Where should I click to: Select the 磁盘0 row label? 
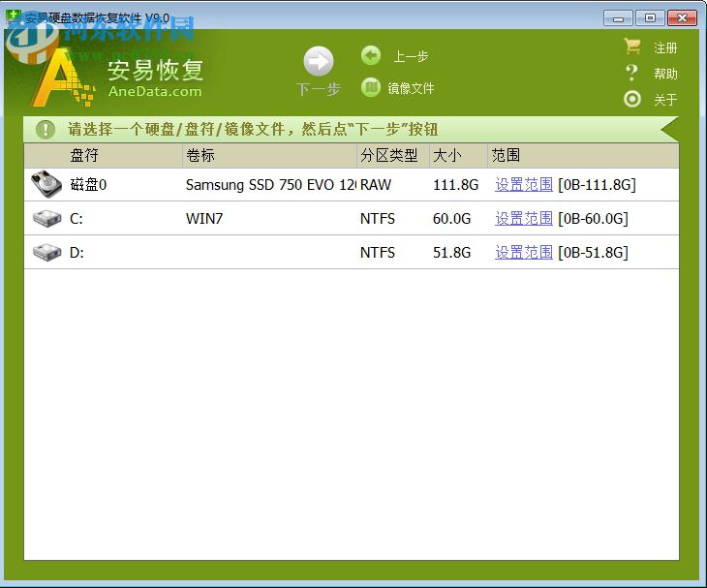[x=88, y=185]
